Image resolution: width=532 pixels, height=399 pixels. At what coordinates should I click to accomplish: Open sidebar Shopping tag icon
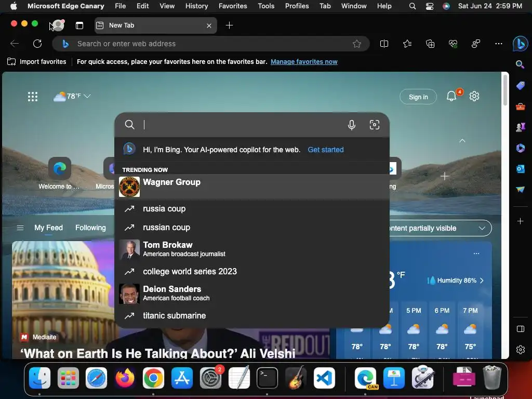(x=520, y=86)
